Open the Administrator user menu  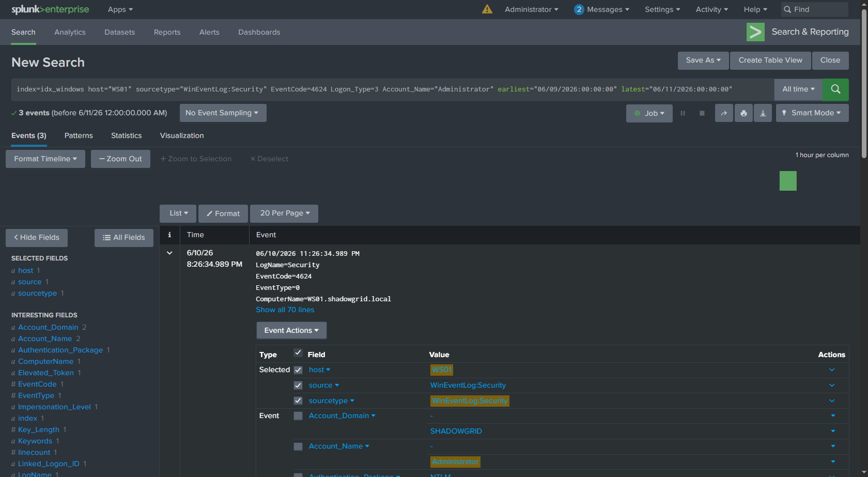click(x=532, y=9)
